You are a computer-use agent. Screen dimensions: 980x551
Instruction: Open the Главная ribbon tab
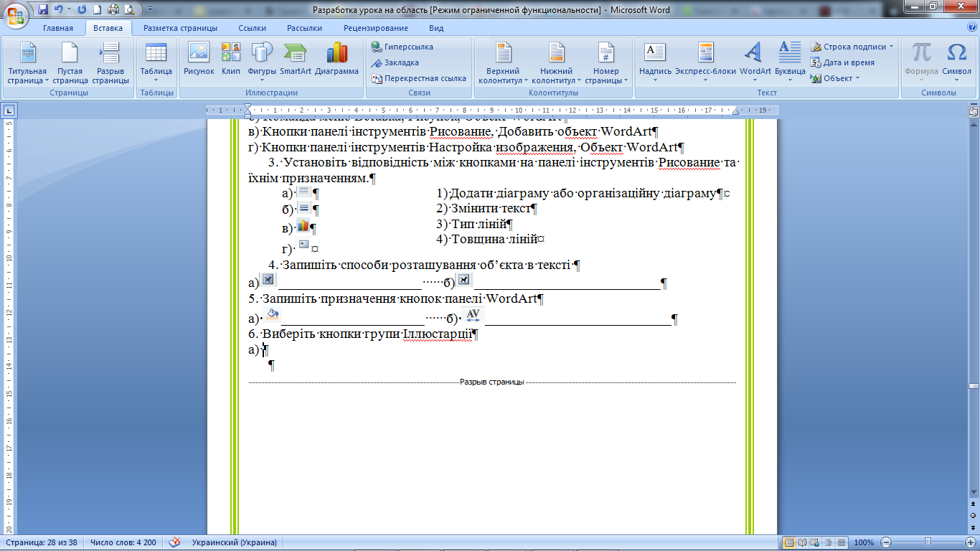pyautogui.click(x=58, y=28)
